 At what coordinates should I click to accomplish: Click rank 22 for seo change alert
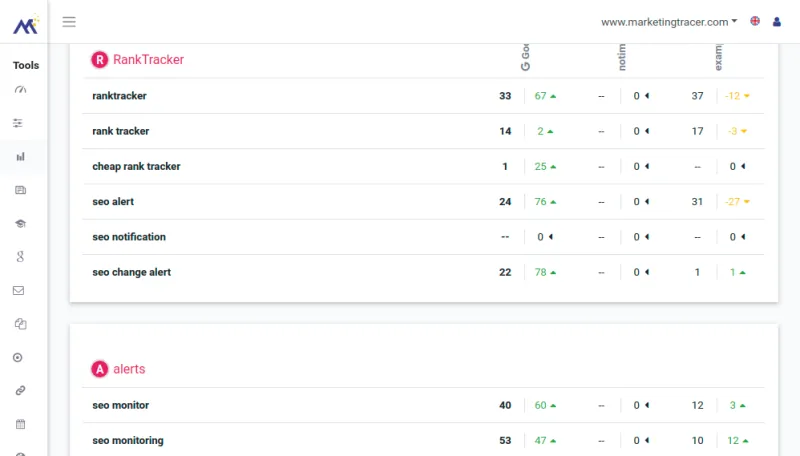click(505, 272)
